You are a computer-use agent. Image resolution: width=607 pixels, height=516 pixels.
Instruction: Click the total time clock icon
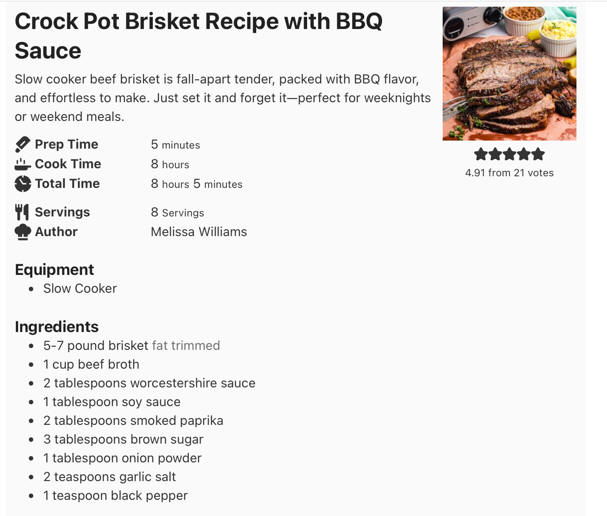pos(23,184)
